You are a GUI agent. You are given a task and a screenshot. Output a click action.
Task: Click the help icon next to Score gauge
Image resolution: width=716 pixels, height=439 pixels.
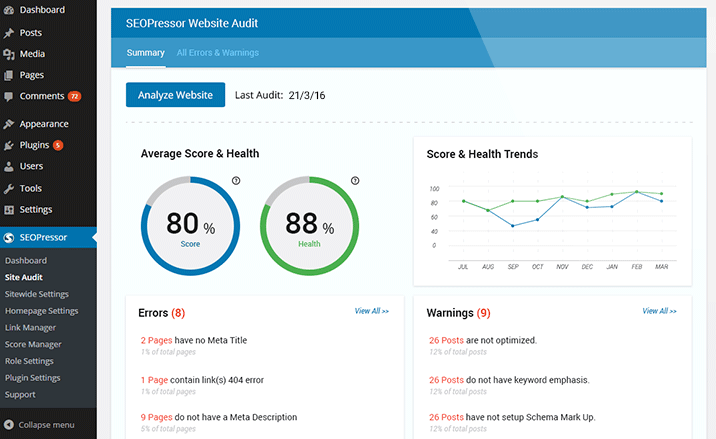tap(236, 181)
